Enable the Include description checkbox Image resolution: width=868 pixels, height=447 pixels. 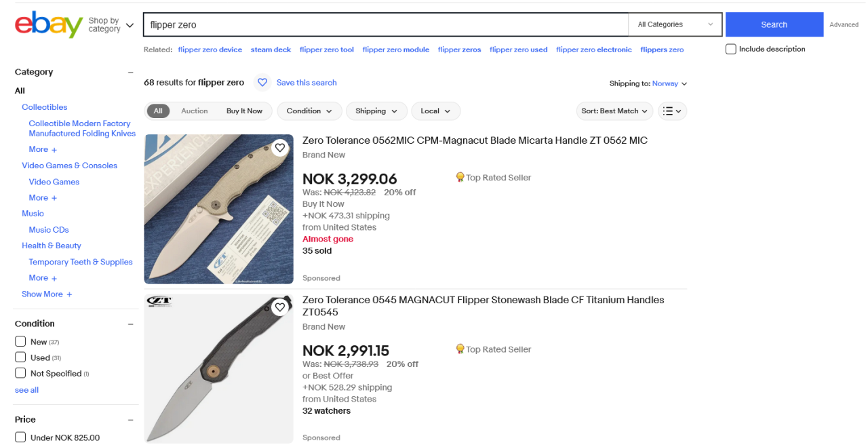tap(730, 49)
